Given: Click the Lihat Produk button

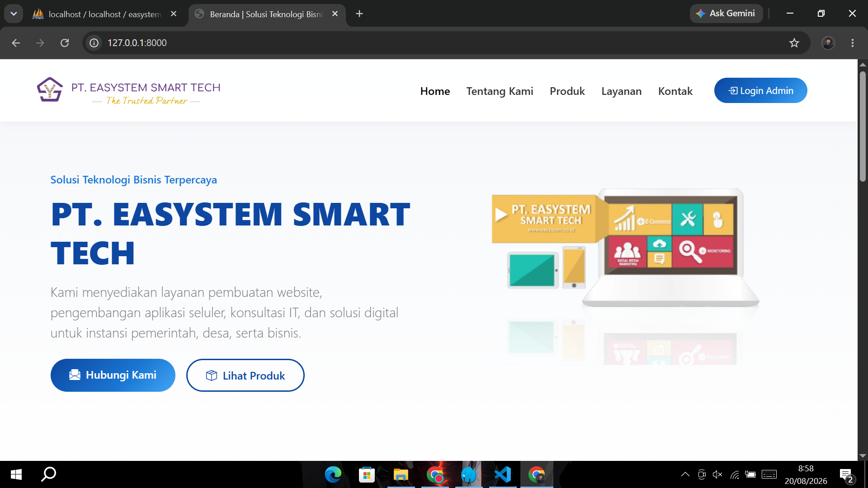Looking at the screenshot, I should point(245,375).
